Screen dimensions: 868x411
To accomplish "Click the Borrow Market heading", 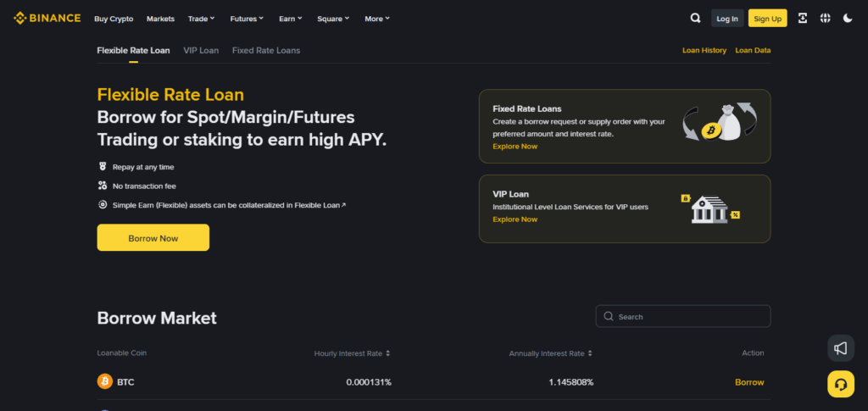I will [157, 318].
